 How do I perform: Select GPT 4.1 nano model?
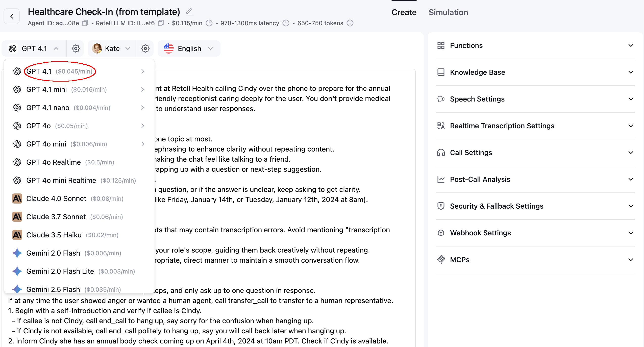(x=79, y=108)
